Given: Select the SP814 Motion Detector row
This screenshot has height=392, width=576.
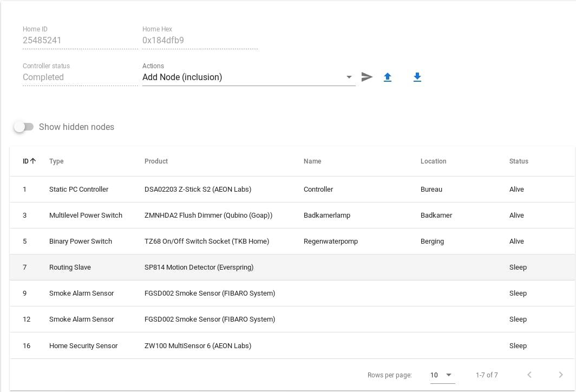Looking at the screenshot, I should (199, 267).
